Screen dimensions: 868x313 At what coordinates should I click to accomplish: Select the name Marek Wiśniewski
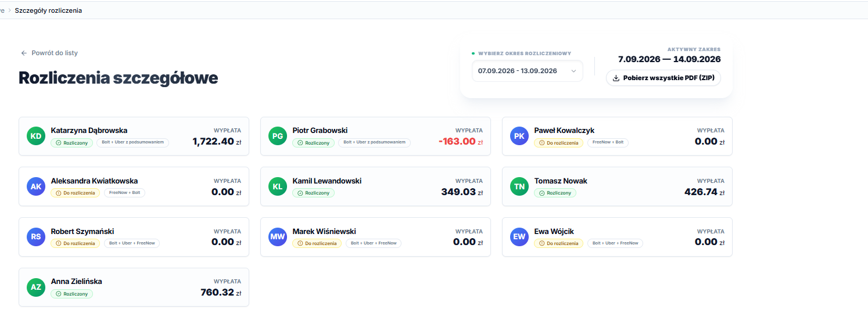(x=324, y=231)
